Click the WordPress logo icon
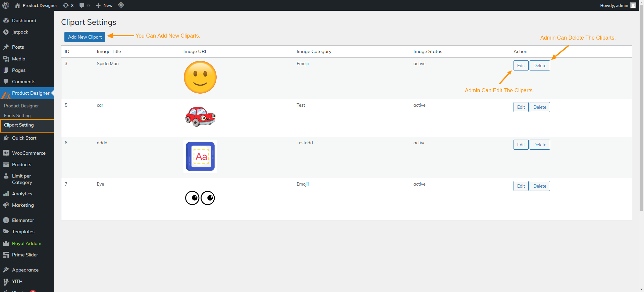 coord(6,5)
